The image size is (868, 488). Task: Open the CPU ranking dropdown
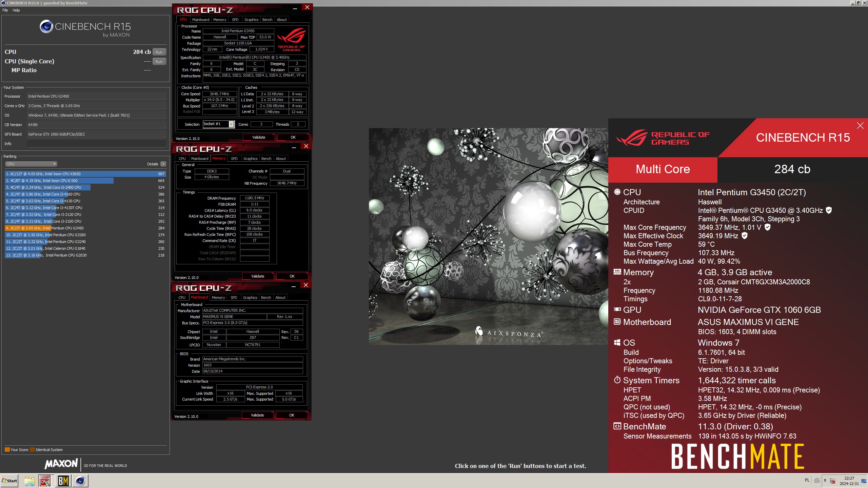pyautogui.click(x=31, y=164)
